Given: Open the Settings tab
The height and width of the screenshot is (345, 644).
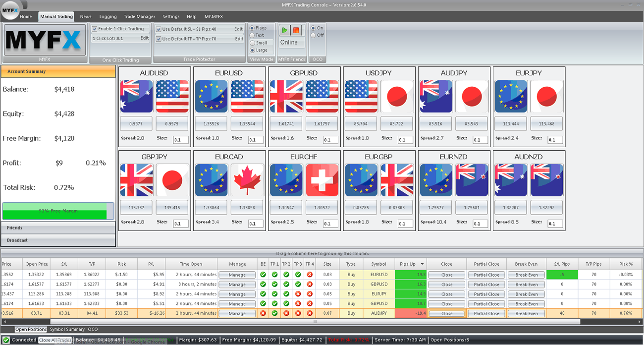Looking at the screenshot, I should (x=171, y=16).
